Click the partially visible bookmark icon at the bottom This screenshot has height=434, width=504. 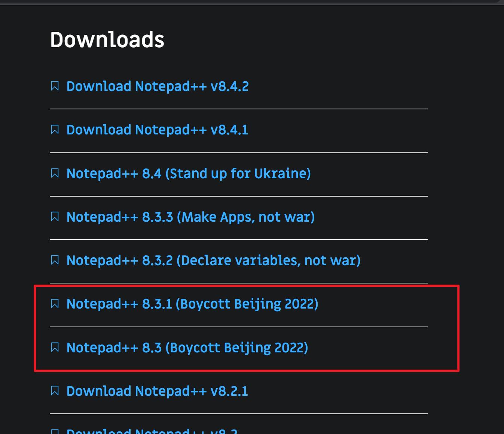pyautogui.click(x=55, y=431)
